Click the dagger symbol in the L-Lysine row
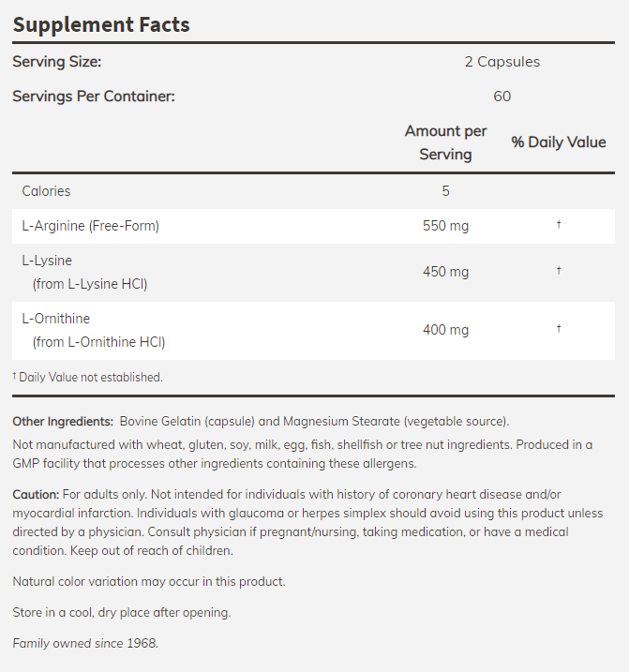 pos(559,271)
